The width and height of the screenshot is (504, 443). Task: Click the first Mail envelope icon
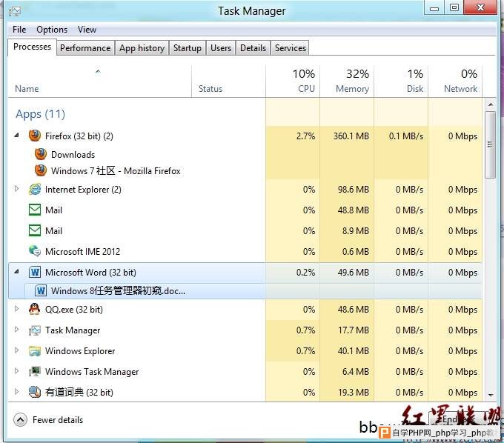(34, 210)
